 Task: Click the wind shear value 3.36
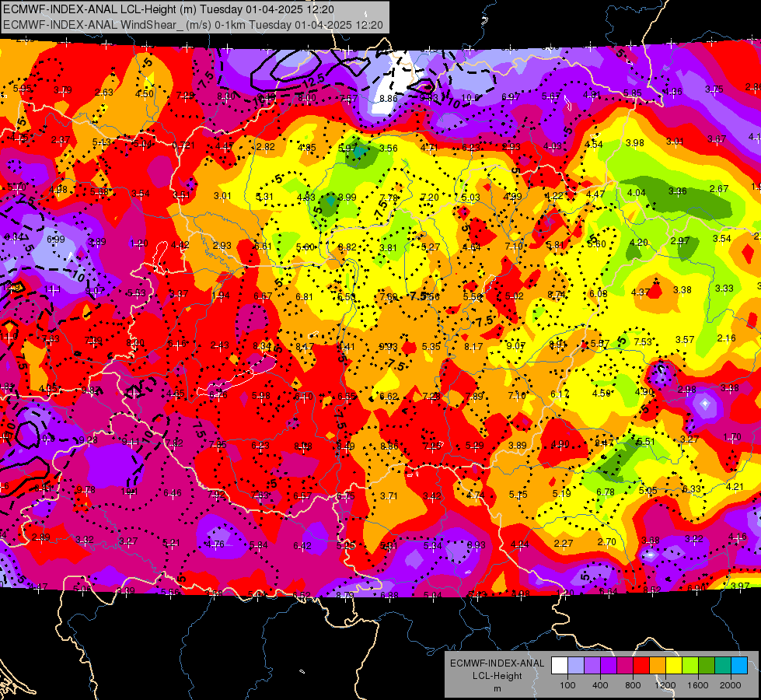[x=678, y=191]
